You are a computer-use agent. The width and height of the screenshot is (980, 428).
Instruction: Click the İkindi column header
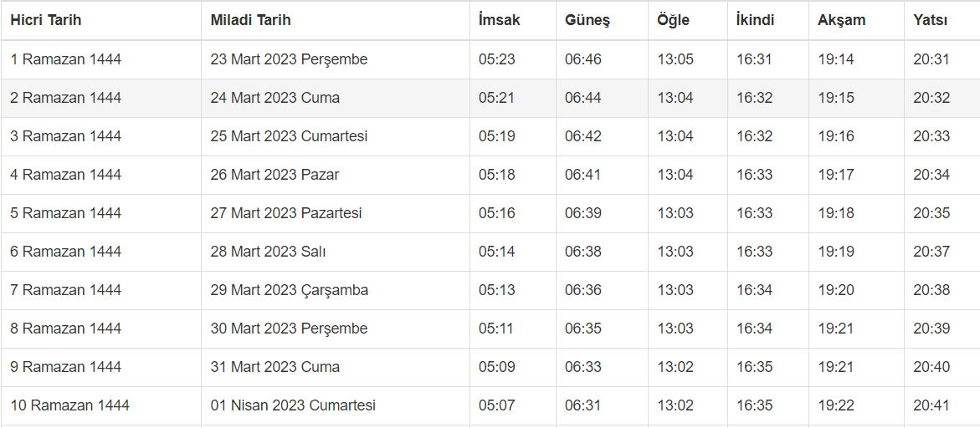coord(755,20)
